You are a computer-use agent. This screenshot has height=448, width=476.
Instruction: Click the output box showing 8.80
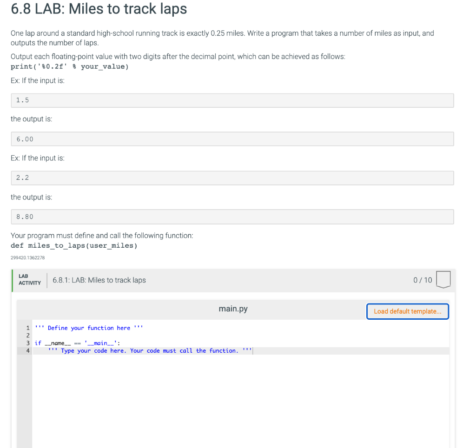tap(232, 217)
